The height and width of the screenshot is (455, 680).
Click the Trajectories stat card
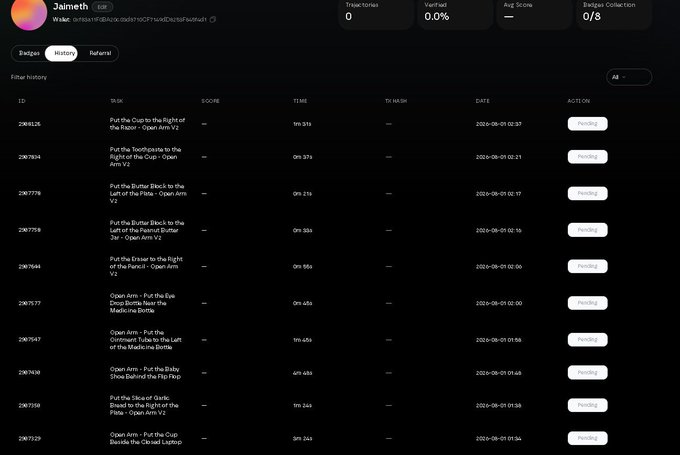pos(376,14)
